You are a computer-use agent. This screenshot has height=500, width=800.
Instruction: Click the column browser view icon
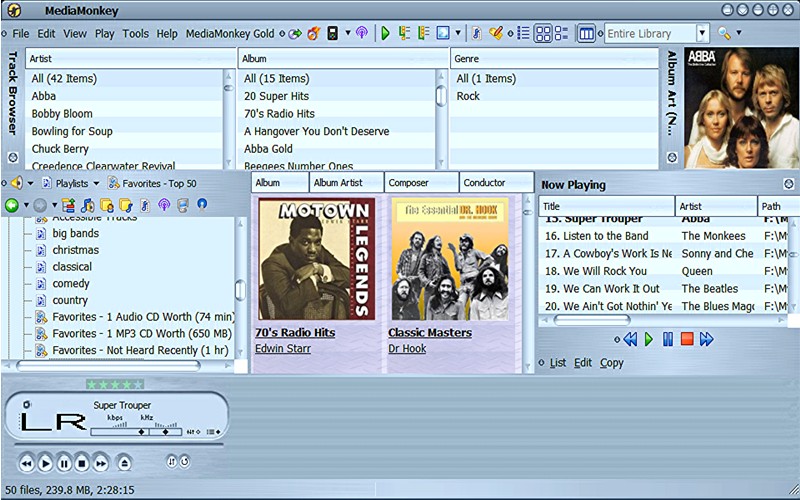(x=587, y=33)
